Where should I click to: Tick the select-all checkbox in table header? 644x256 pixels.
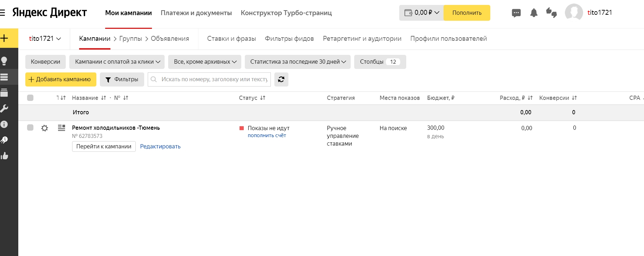tap(30, 98)
